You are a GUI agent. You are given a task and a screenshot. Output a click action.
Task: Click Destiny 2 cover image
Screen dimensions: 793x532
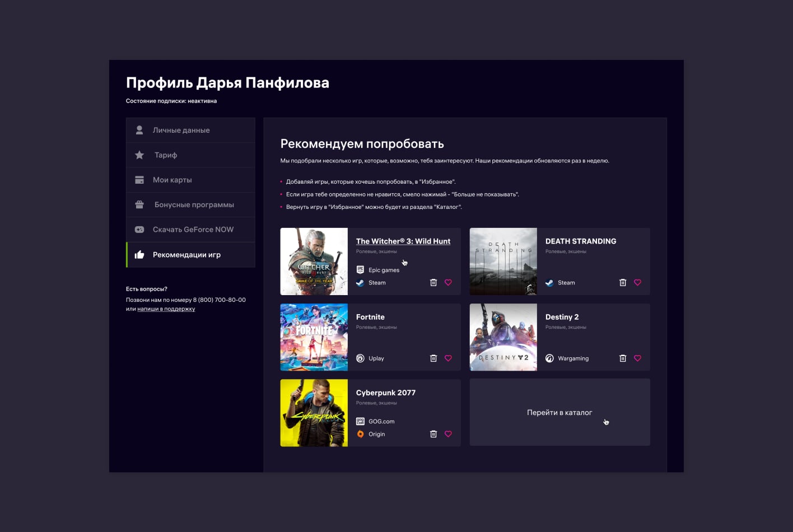[x=503, y=337]
